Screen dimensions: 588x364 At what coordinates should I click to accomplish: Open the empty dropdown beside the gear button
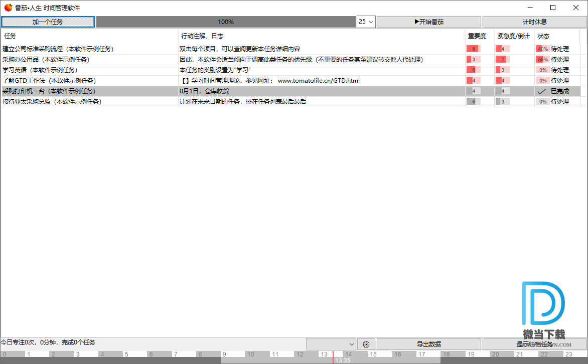tap(331, 344)
